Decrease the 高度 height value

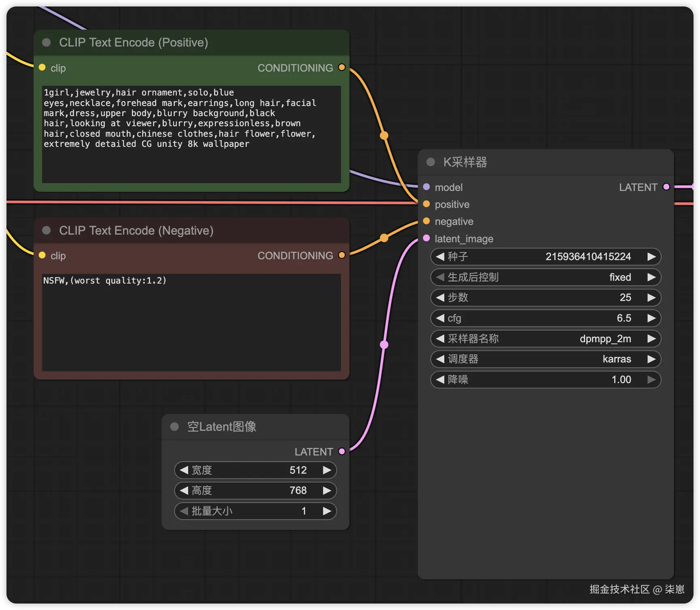pyautogui.click(x=184, y=491)
